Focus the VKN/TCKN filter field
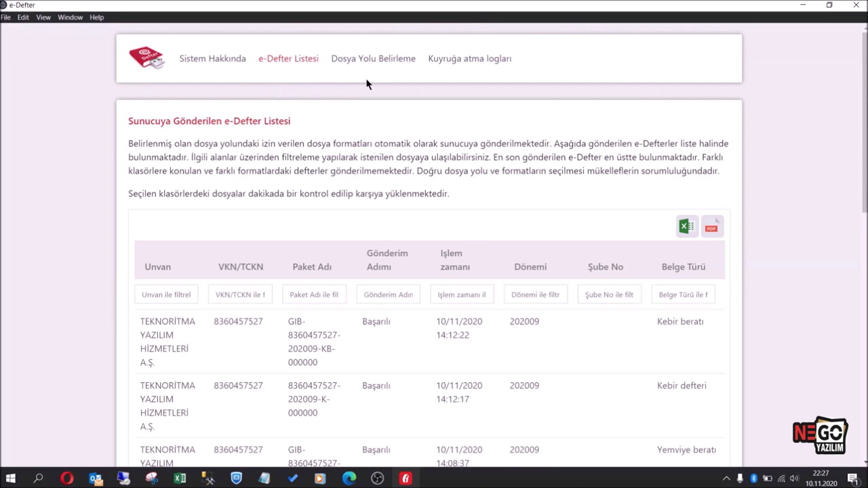Viewport: 868px width, 488px height. pyautogui.click(x=240, y=294)
